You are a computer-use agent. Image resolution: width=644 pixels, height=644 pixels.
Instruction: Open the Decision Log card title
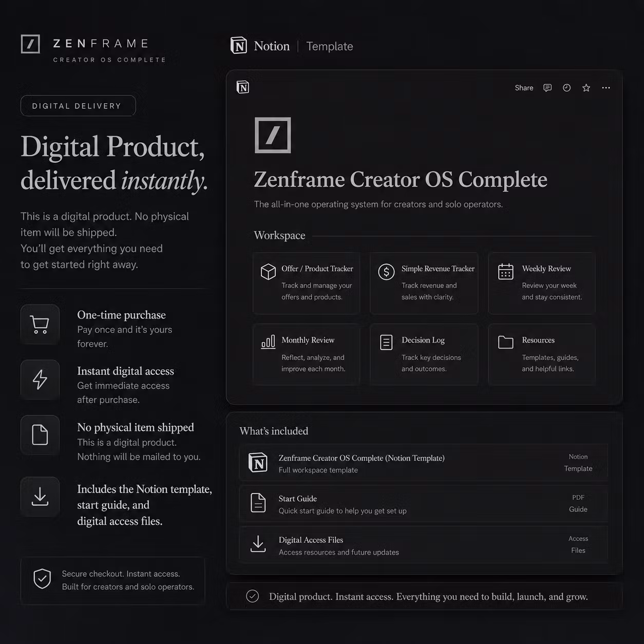pos(423,340)
